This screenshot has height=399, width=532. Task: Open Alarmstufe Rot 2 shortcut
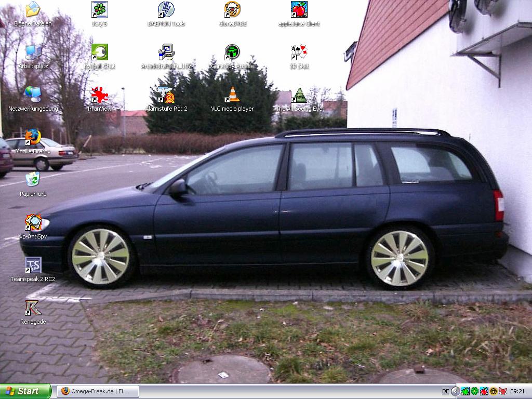[x=166, y=95]
